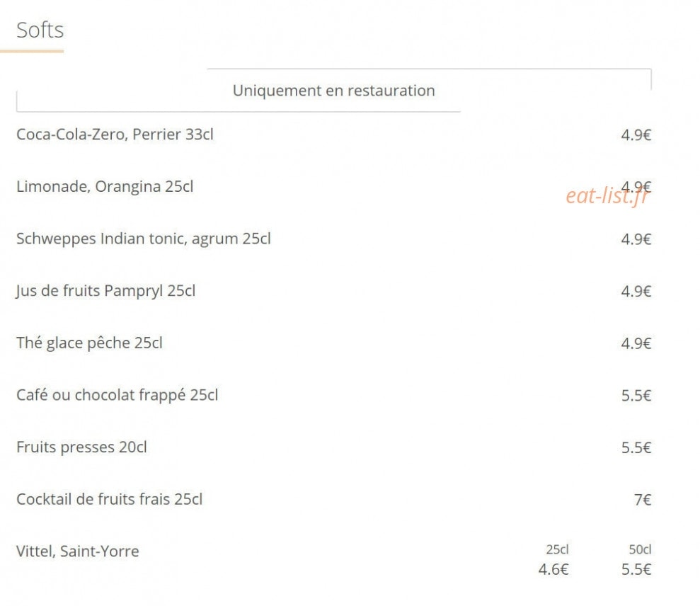The height and width of the screenshot is (606, 700).
Task: Choose Schweppes Indian tonic, agrum 25cl
Action: point(143,239)
